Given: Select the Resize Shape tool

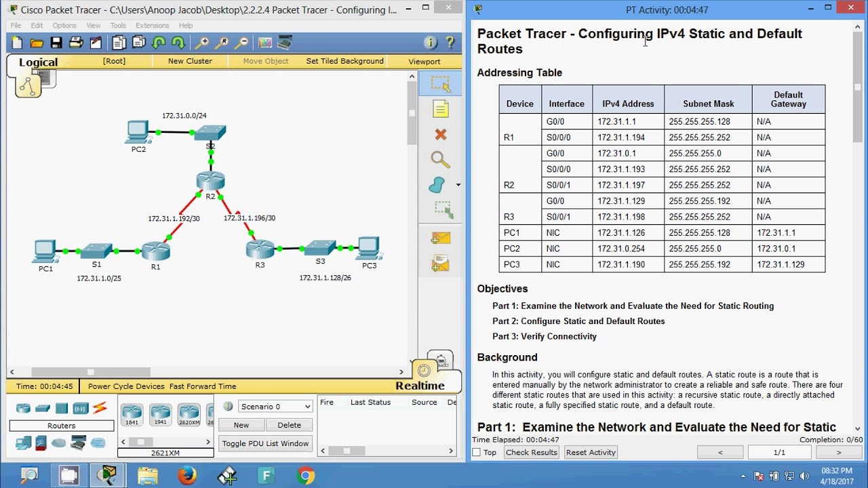Looking at the screenshot, I should coord(443,209).
